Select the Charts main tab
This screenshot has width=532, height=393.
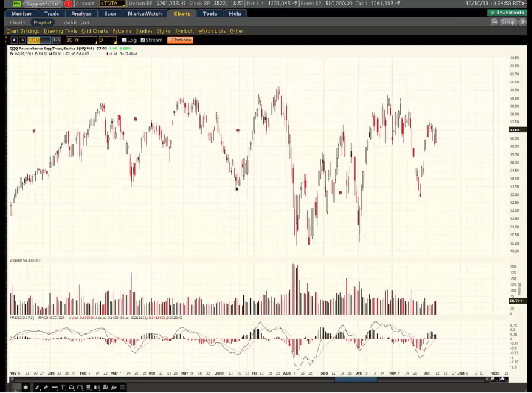tap(182, 13)
